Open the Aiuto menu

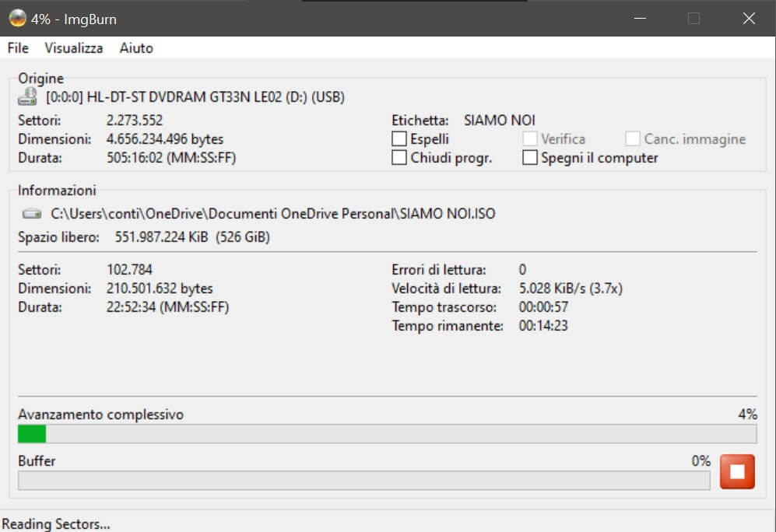coord(136,48)
